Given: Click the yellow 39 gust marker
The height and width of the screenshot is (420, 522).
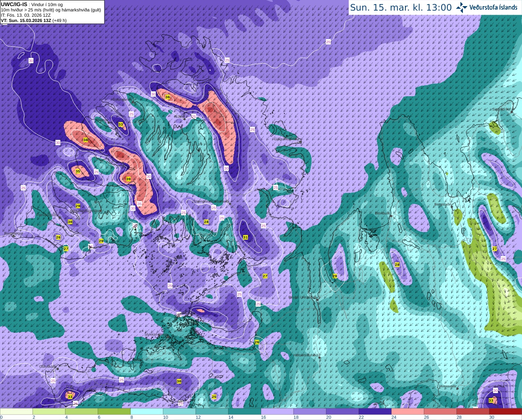Looking at the screenshot, I should click(128, 179).
